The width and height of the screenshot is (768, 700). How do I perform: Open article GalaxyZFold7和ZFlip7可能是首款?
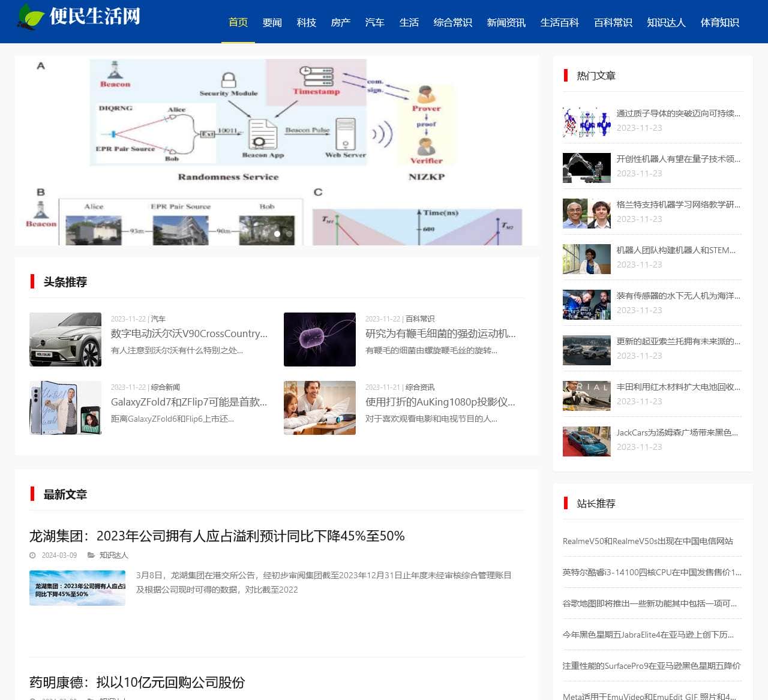click(189, 402)
